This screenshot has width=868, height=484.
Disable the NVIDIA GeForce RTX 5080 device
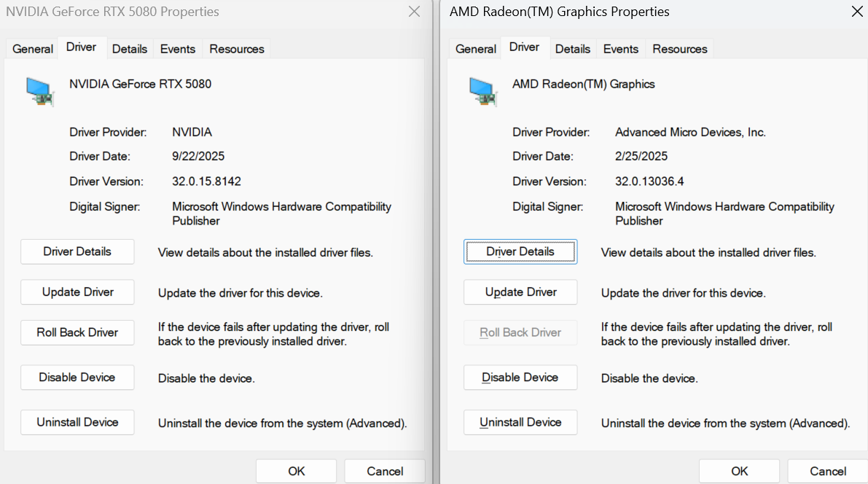tap(77, 378)
